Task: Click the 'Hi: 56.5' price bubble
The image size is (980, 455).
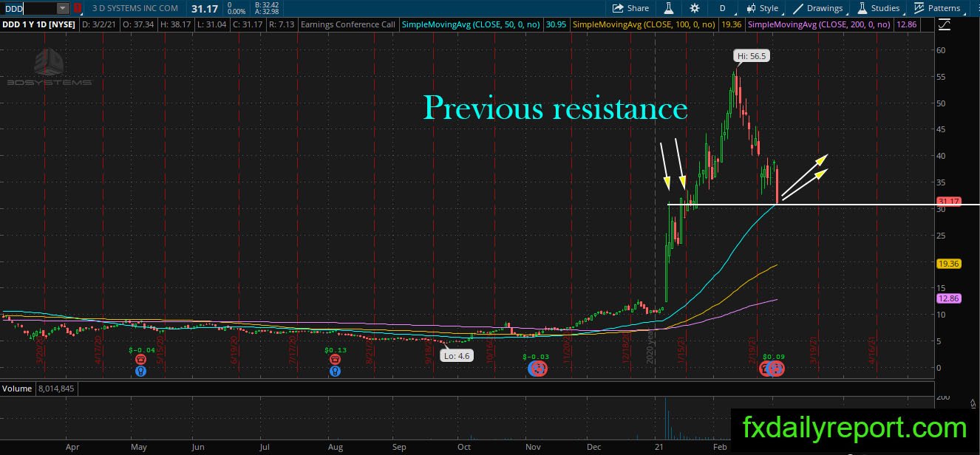Action: [752, 55]
